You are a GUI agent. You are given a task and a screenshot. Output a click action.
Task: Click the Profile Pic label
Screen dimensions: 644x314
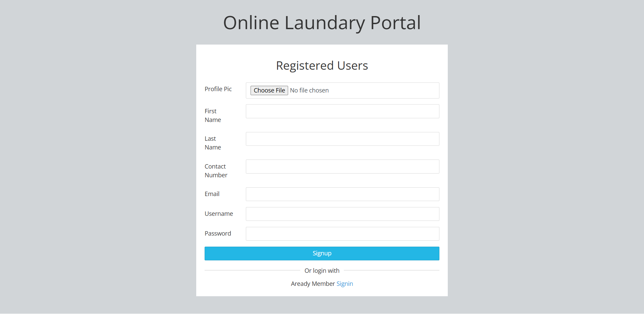pyautogui.click(x=218, y=89)
